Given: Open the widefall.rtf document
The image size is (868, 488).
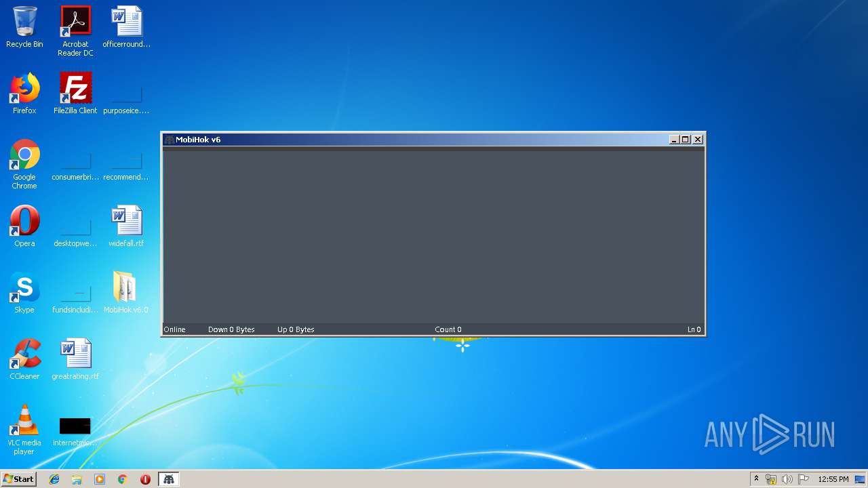Looking at the screenshot, I should 126,226.
